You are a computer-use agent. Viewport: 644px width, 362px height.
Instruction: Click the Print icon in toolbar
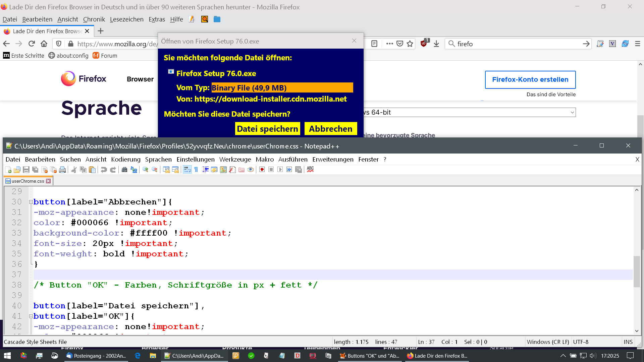(62, 170)
